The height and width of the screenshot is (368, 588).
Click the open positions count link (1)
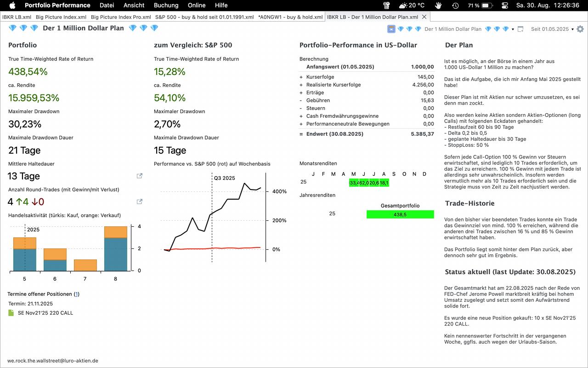(76, 294)
